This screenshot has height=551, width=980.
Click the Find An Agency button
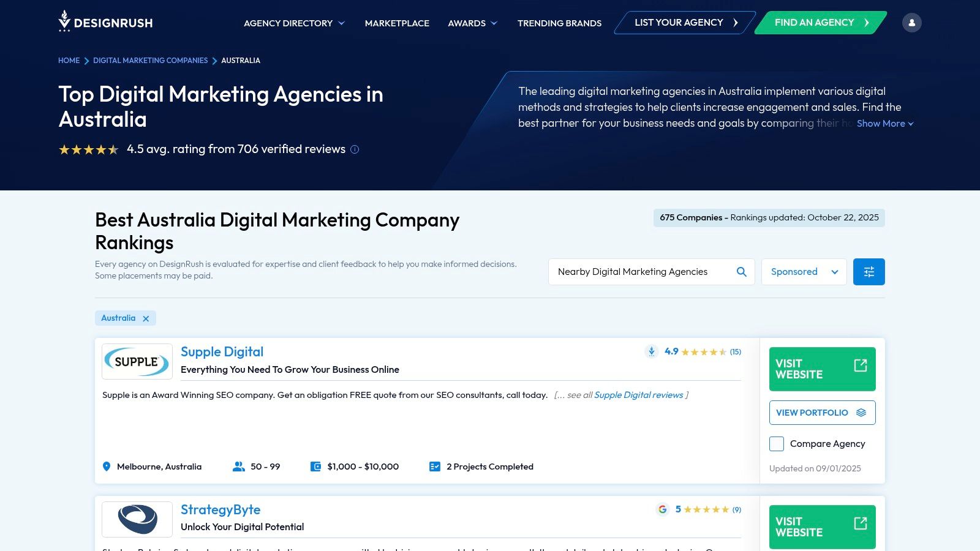pyautogui.click(x=821, y=23)
